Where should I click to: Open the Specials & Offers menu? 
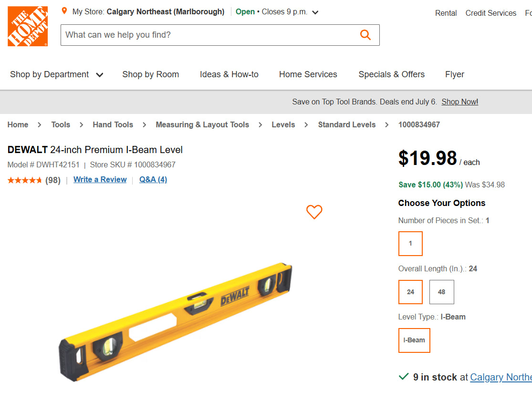[x=391, y=74]
